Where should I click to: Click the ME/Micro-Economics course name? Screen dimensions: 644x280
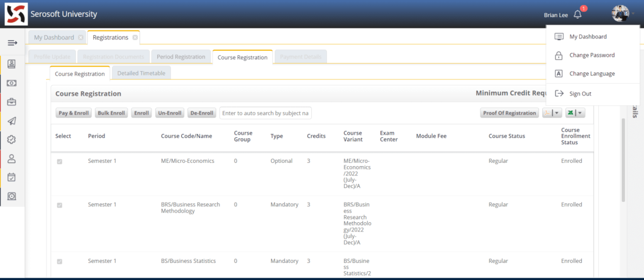pyautogui.click(x=187, y=160)
